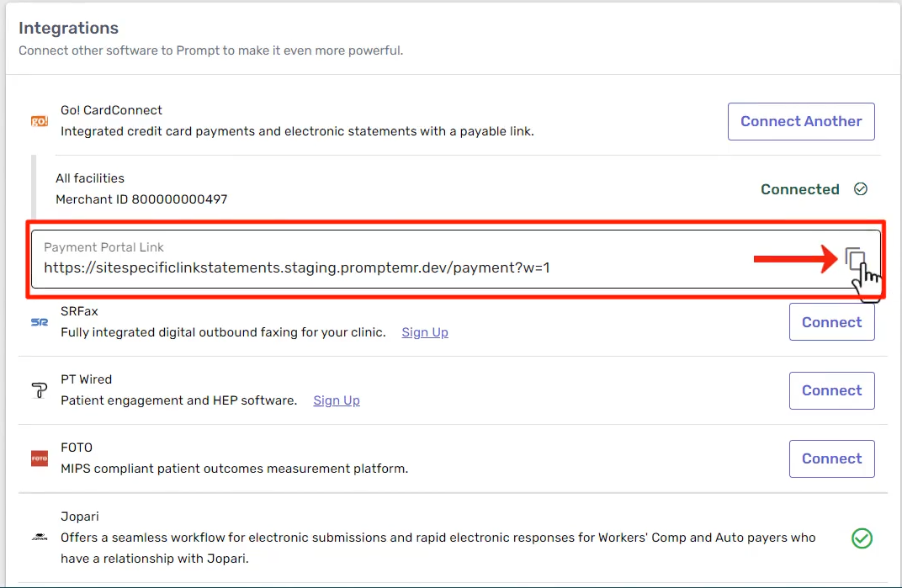
Task: Click the Go! CardConnect title
Action: click(111, 110)
